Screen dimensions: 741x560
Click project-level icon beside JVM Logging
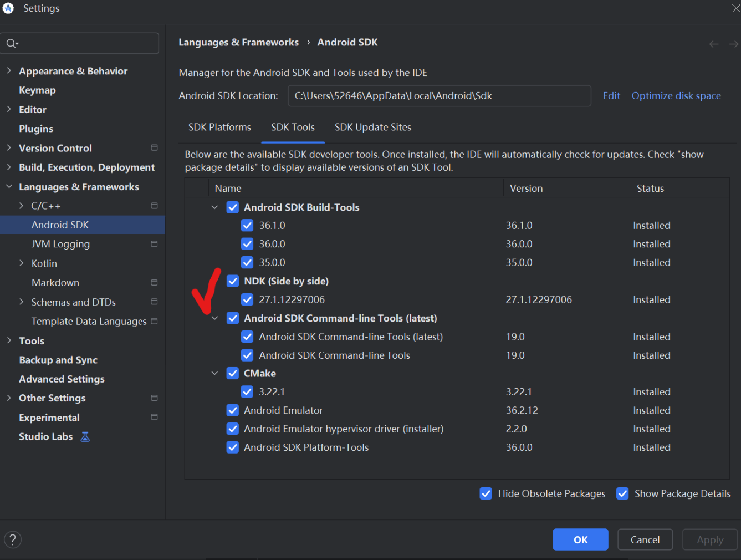154,244
